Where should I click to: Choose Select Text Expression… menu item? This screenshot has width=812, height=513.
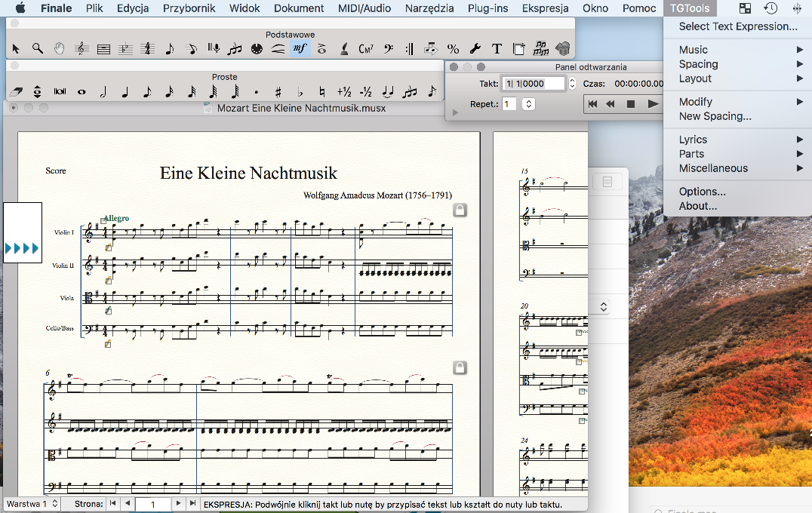[x=738, y=26]
